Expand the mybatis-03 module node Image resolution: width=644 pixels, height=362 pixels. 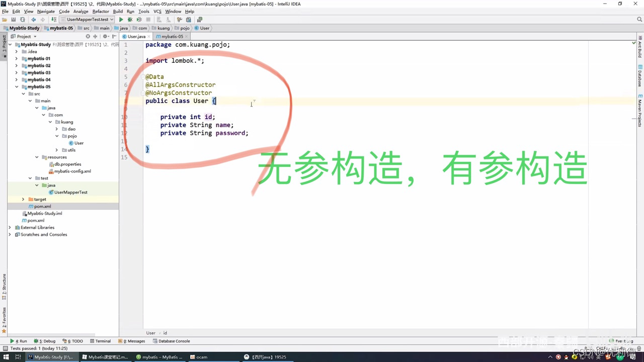click(x=17, y=72)
